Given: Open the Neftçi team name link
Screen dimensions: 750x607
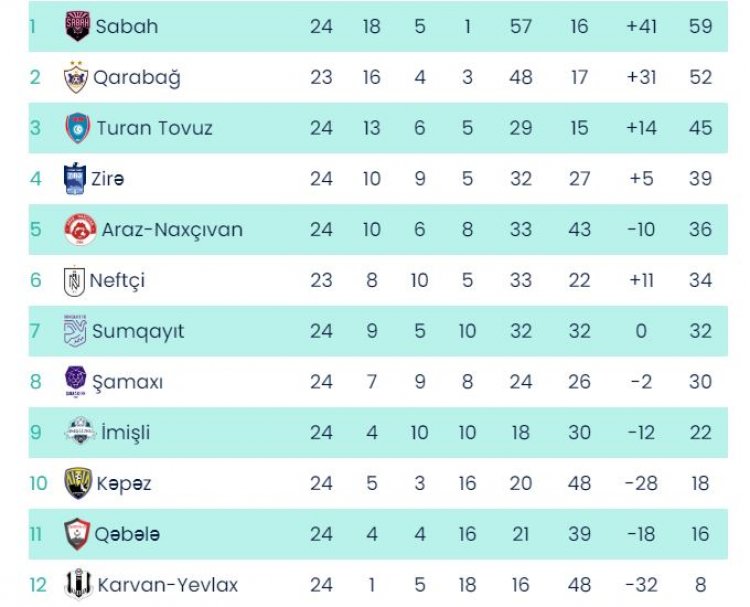Looking at the screenshot, I should 117,280.
